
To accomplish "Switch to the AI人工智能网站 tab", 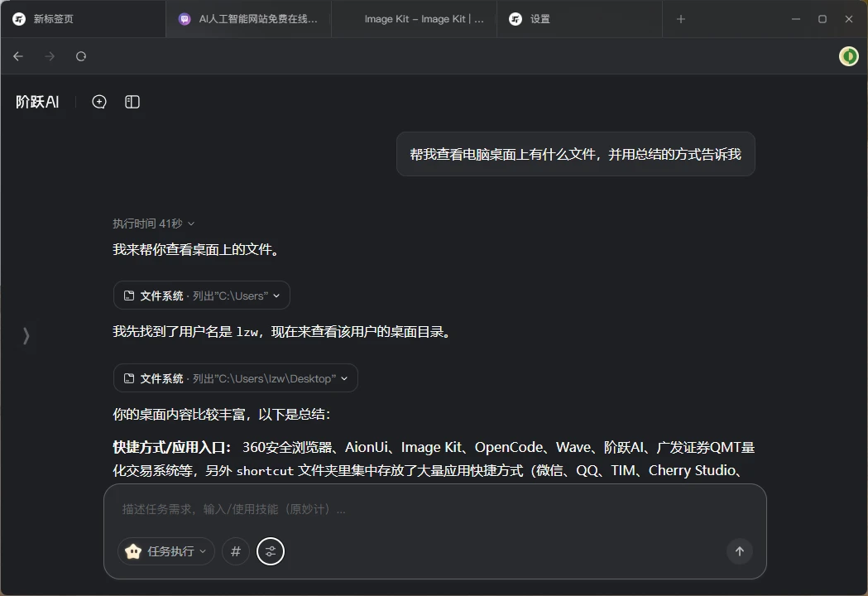I will (248, 19).
